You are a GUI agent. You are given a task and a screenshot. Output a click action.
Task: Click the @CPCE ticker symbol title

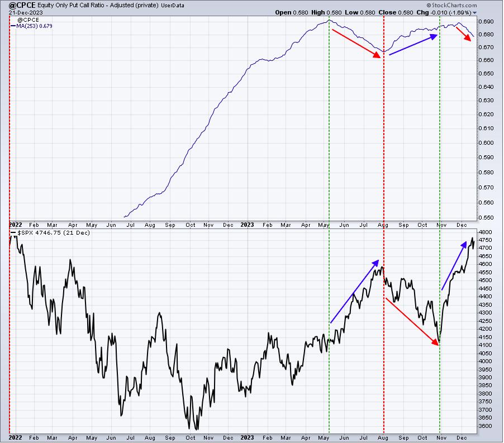click(x=22, y=5)
